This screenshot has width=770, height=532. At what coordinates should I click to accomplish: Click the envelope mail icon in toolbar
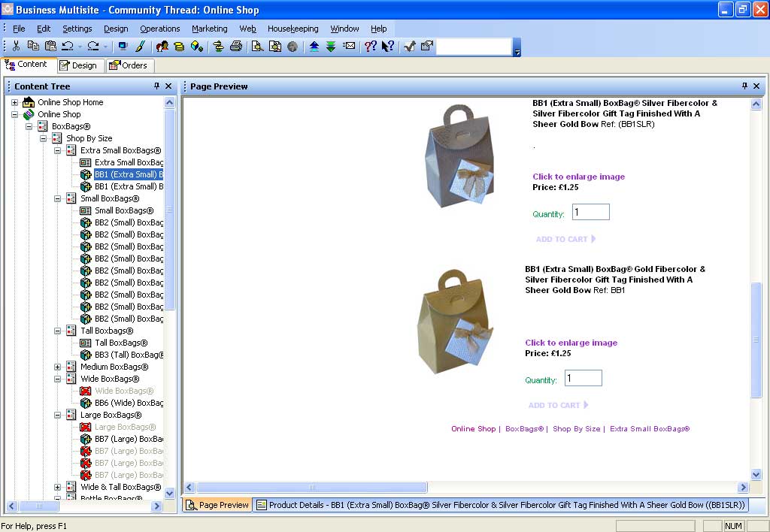[349, 47]
